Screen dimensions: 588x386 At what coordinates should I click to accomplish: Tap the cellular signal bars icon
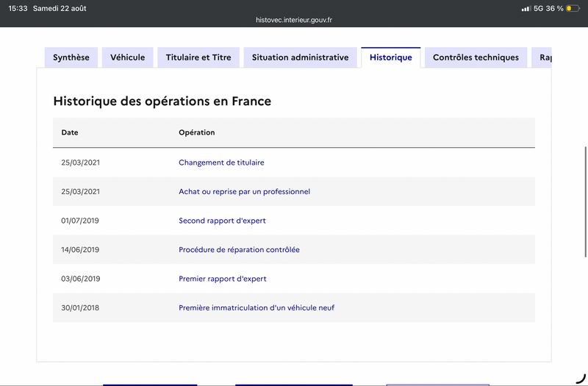pos(526,8)
